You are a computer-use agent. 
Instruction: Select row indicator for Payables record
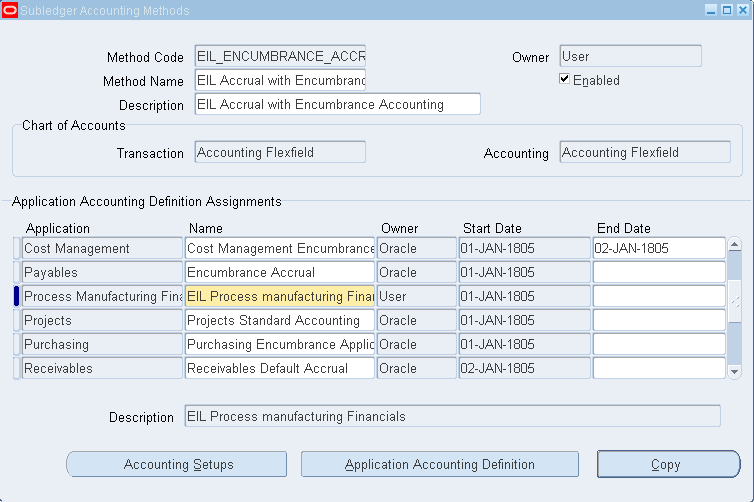pos(16,272)
